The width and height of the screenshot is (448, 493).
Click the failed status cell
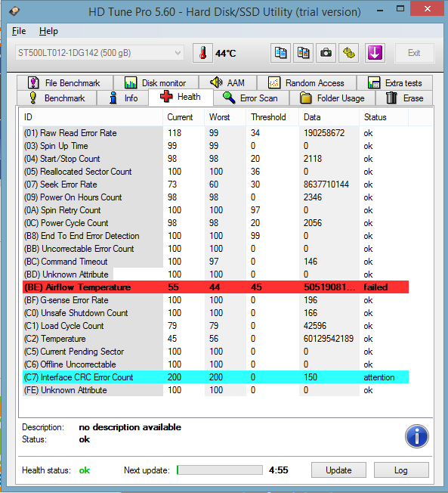375,287
